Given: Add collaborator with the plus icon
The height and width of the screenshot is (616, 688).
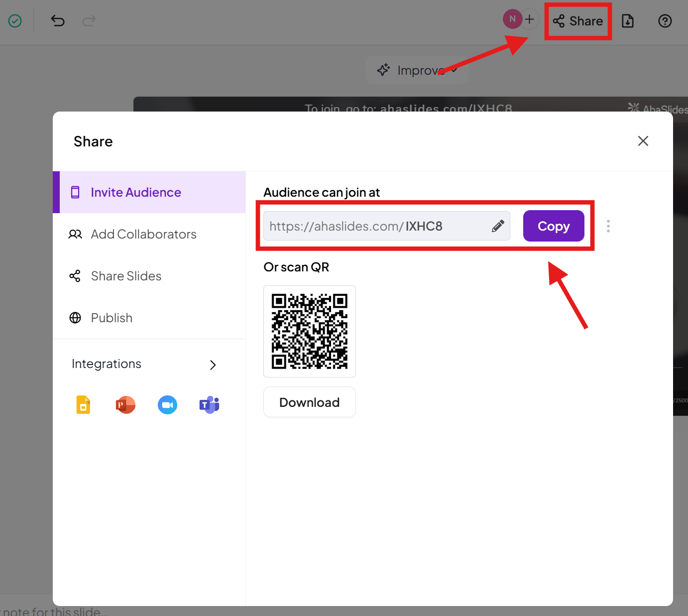Looking at the screenshot, I should pos(530,19).
